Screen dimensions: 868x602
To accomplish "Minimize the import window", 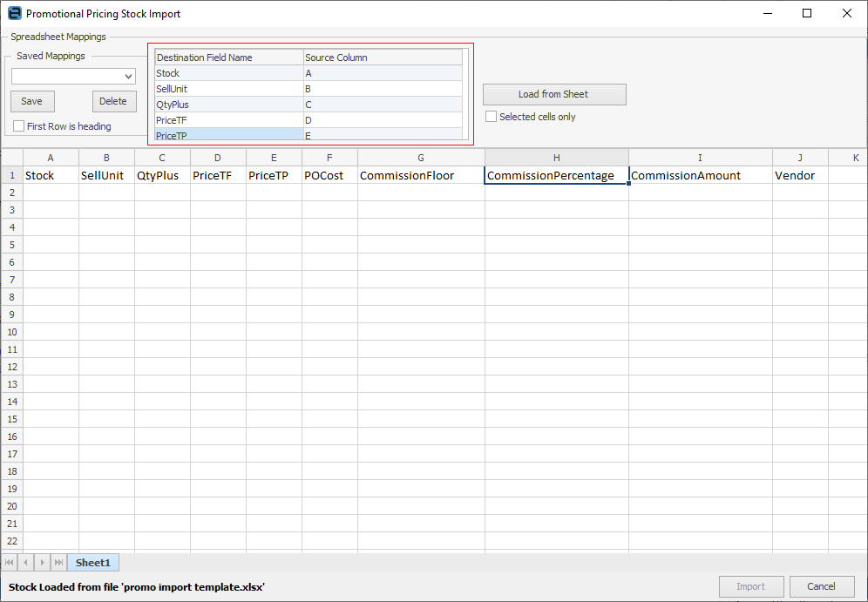I will pos(767,14).
